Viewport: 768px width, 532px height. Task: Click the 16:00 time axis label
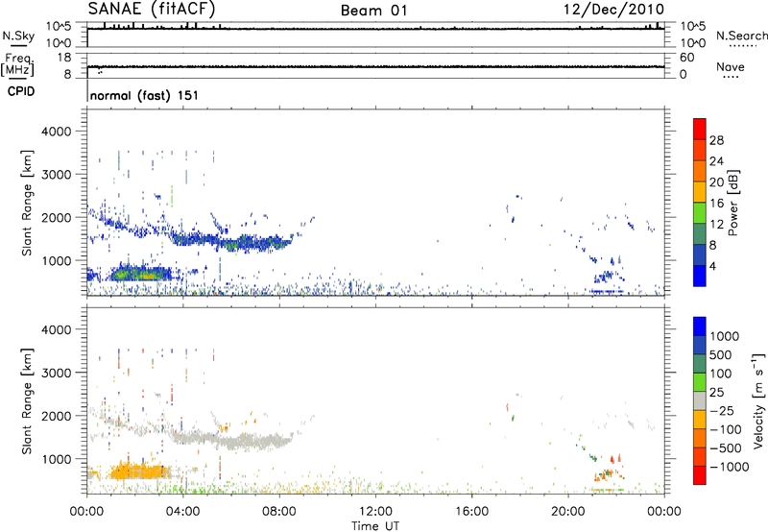pyautogui.click(x=471, y=512)
